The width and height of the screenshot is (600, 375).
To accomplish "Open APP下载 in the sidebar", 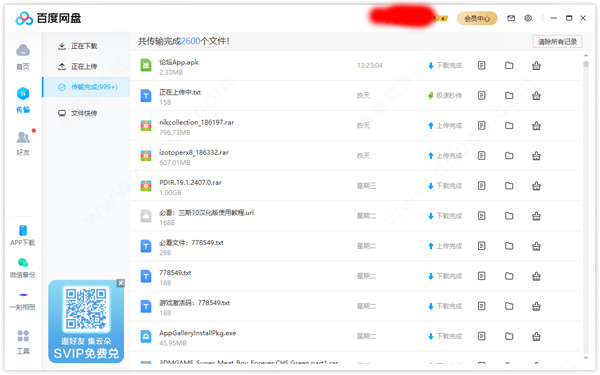I will (23, 235).
